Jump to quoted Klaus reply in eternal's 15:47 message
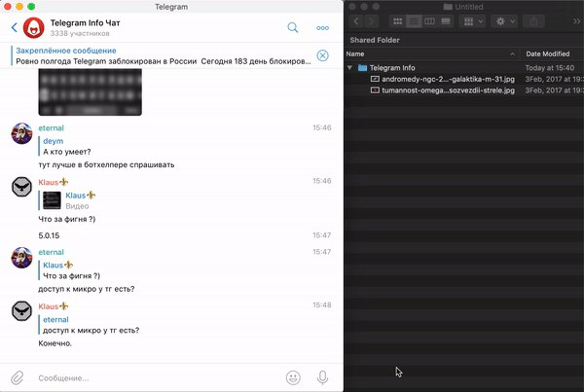 coord(71,270)
